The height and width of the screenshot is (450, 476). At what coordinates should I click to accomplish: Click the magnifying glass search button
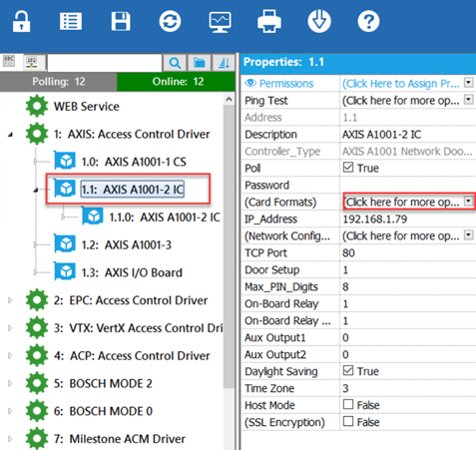pos(175,63)
